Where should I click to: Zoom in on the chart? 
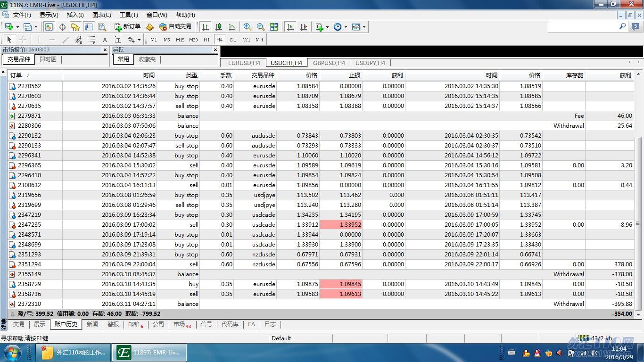[247, 27]
